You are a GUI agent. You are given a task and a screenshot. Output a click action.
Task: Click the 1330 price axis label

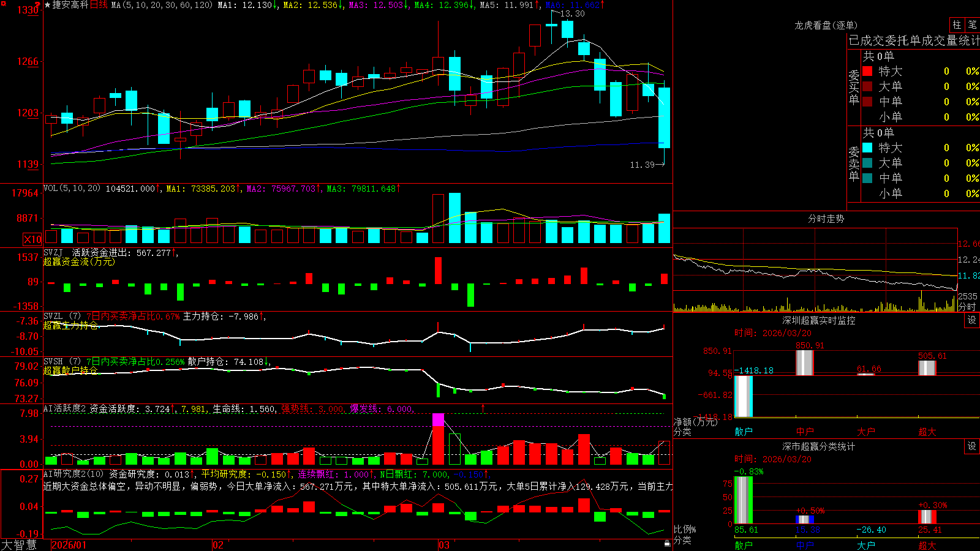click(28, 10)
